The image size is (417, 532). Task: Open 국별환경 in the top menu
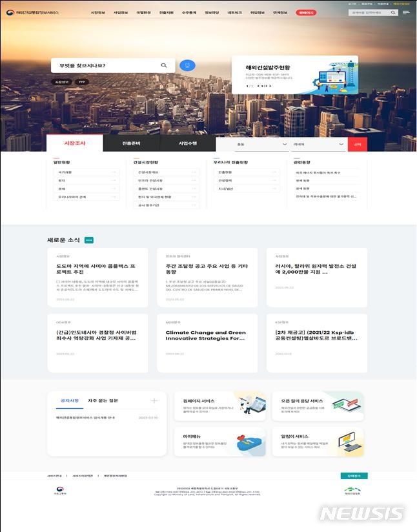(143, 12)
